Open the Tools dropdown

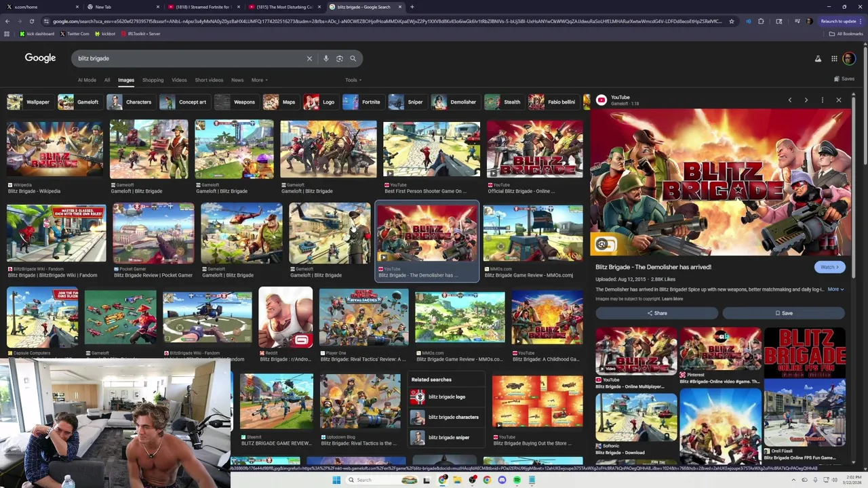click(x=353, y=80)
